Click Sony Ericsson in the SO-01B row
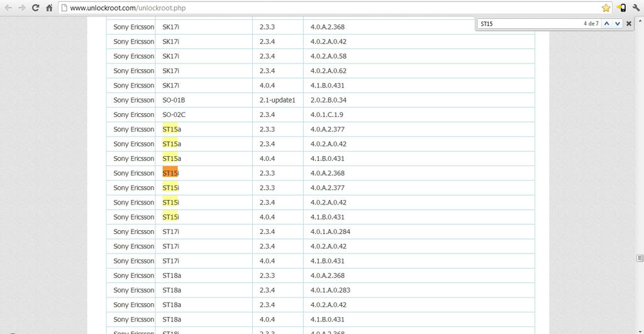 tap(134, 100)
